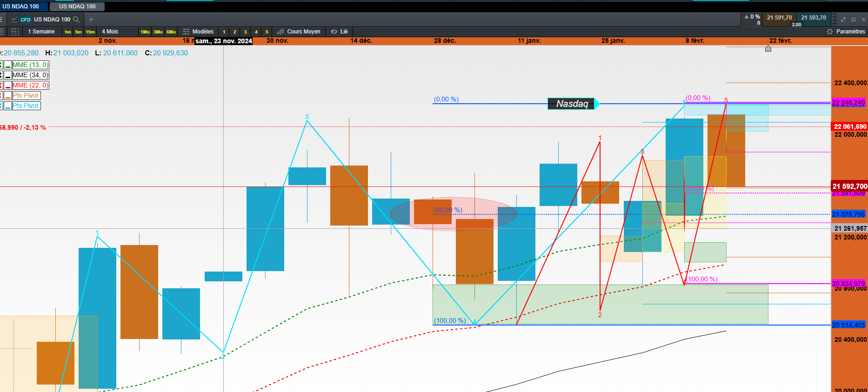Screen dimensions: 868x392
Task: Open Paramètres gear settings
Action: point(846,32)
